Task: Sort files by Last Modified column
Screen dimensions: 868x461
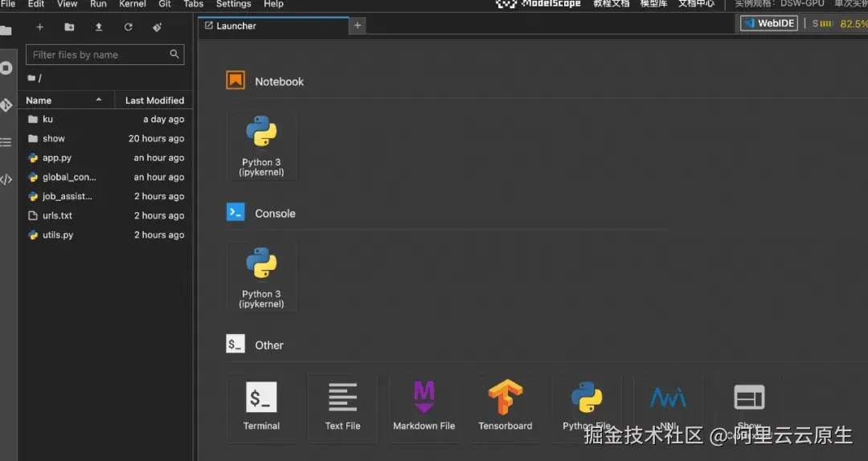Action: pyautogui.click(x=154, y=100)
